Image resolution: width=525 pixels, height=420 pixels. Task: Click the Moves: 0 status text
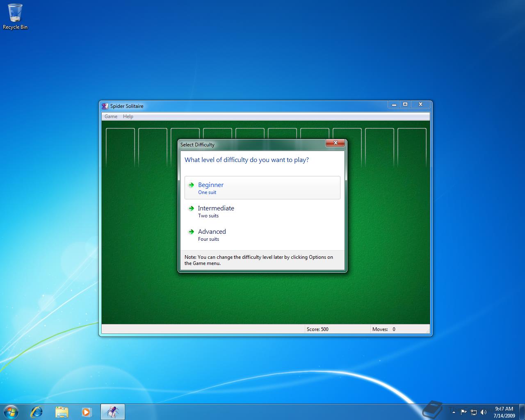coord(384,329)
